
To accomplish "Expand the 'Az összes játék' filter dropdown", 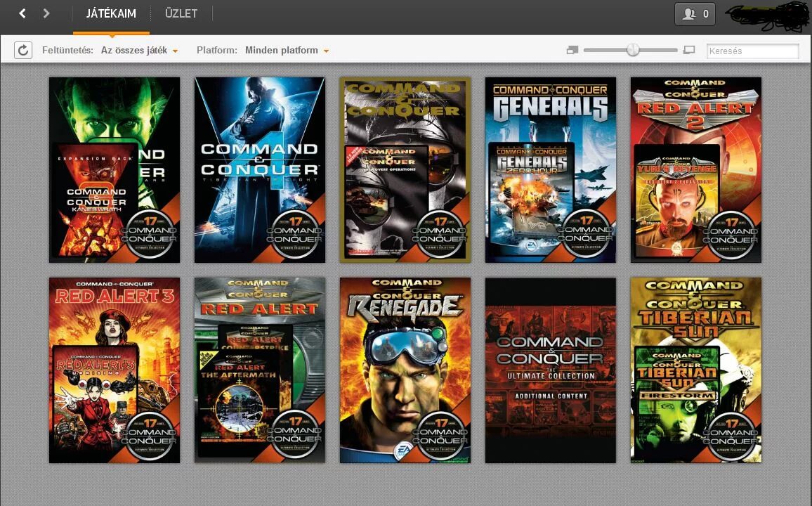I will (139, 50).
